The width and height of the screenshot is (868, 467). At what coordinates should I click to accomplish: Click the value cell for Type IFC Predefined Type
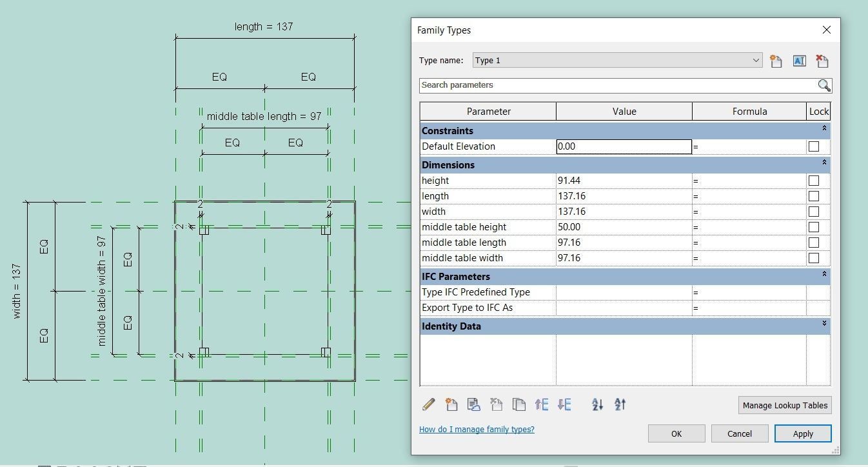tap(624, 292)
